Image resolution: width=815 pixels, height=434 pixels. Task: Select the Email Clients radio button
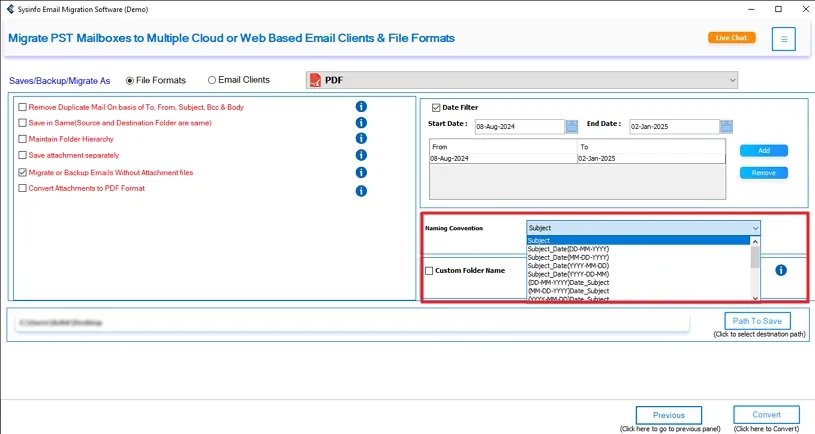tap(212, 80)
